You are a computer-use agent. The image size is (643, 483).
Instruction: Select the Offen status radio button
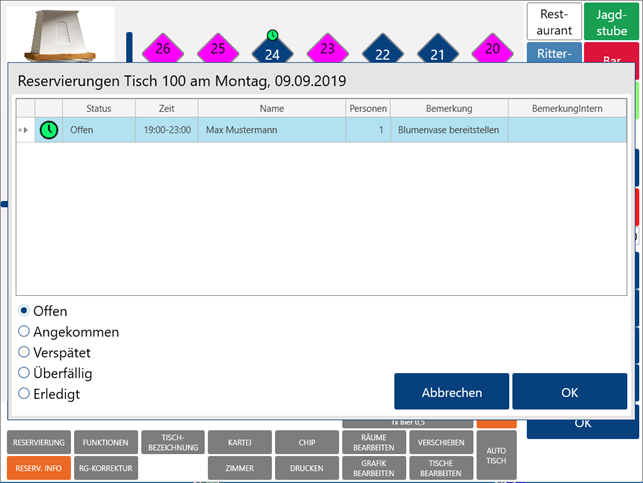point(25,311)
